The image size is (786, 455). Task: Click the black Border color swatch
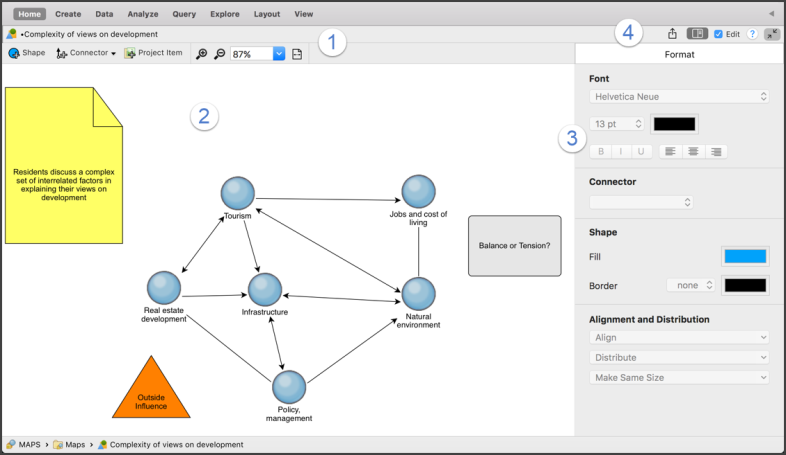pyautogui.click(x=745, y=286)
